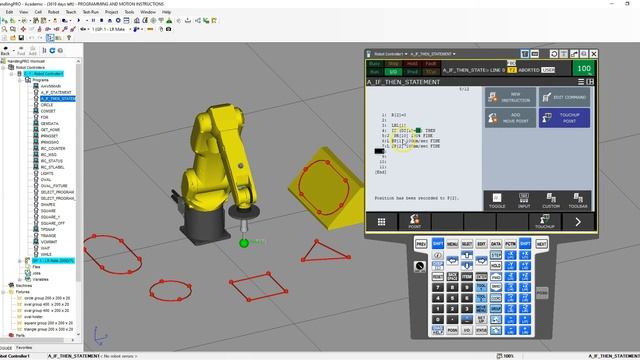Start the simulation with the play icon
Viewport: 640px width, 360px height.
point(79,20)
